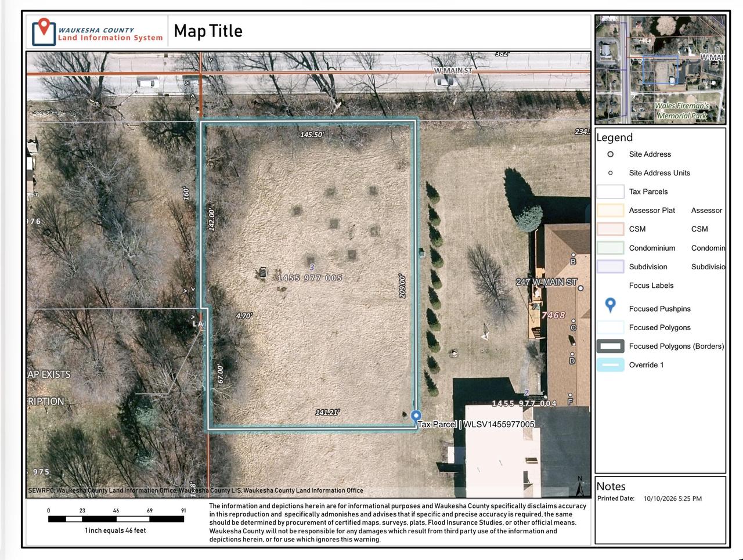Click the Waukesha County Land Information System logo
This screenshot has width=743, height=560.
point(98,32)
